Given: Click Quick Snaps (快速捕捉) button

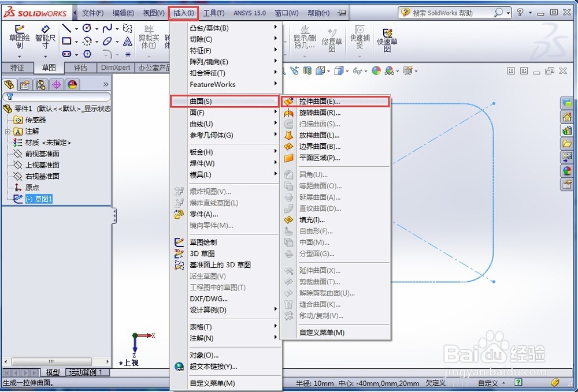Looking at the screenshot, I should [x=360, y=37].
